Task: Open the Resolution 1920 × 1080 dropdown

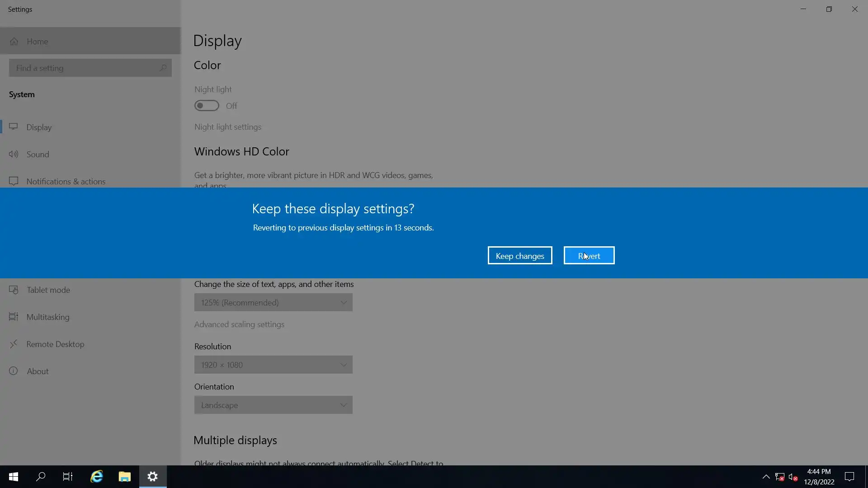Action: pyautogui.click(x=273, y=365)
